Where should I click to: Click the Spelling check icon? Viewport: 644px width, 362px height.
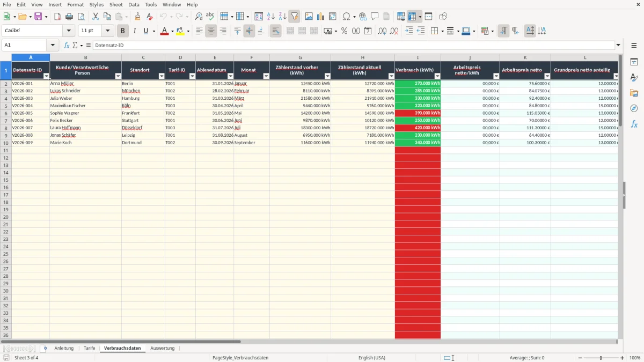210,17
